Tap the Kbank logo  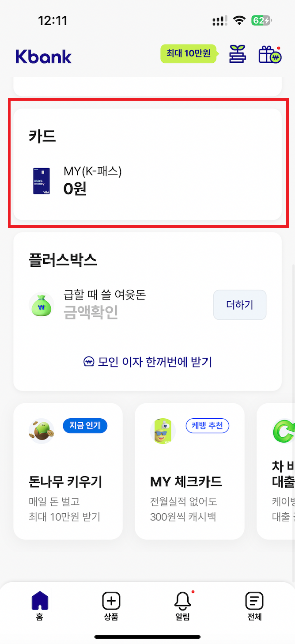(43, 57)
